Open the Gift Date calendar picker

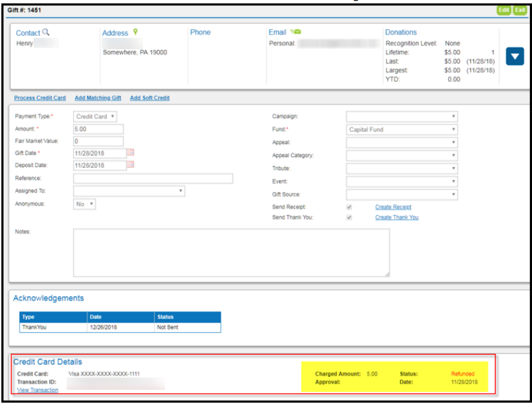[x=131, y=153]
